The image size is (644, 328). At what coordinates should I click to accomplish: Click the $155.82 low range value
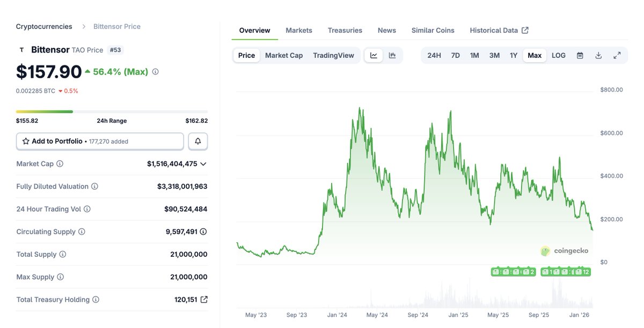point(27,121)
